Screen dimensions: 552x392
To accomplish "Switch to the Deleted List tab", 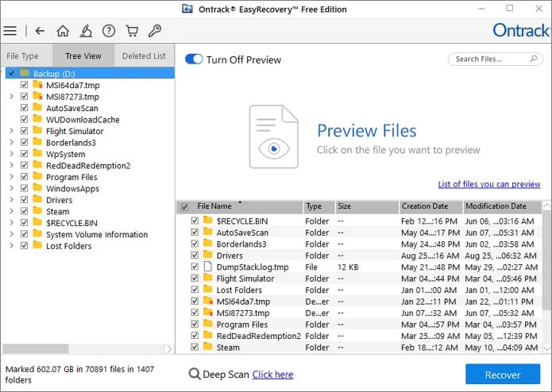I will (x=144, y=56).
